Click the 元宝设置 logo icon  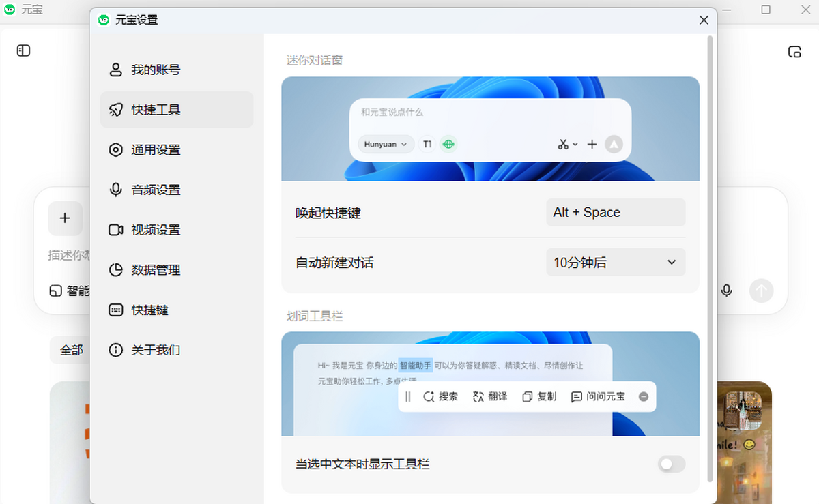104,20
